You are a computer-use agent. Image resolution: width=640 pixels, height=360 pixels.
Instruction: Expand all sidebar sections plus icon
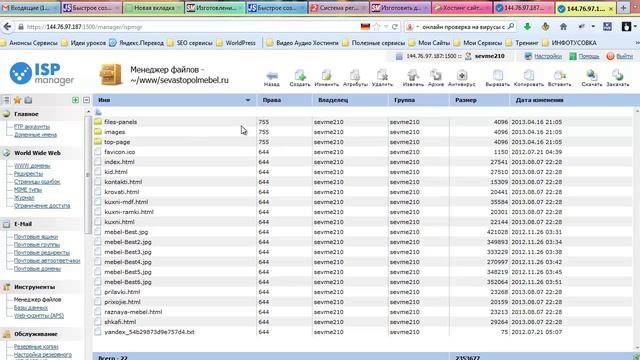(x=75, y=100)
